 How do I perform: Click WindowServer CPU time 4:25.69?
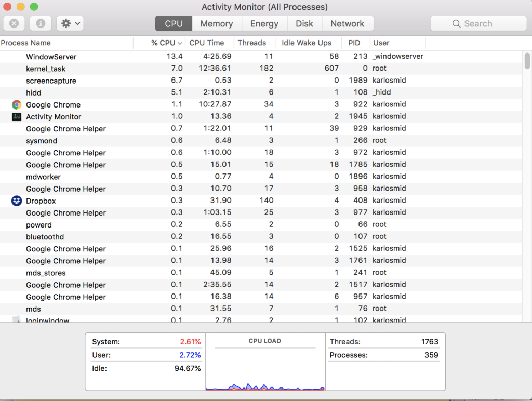point(217,56)
